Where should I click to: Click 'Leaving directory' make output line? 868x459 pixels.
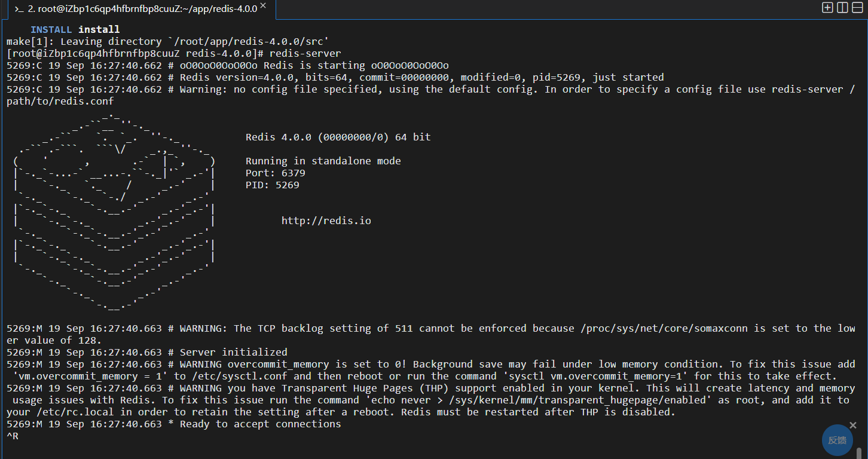[167, 41]
